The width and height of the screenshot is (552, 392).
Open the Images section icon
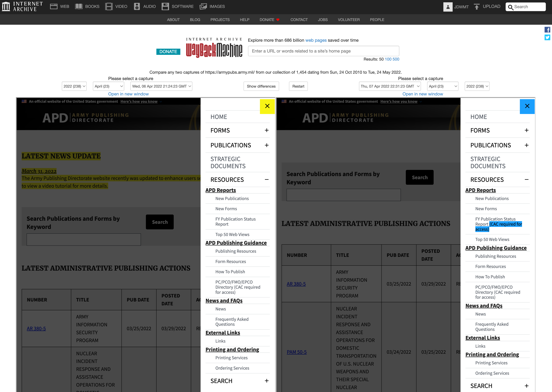pyautogui.click(x=203, y=6)
